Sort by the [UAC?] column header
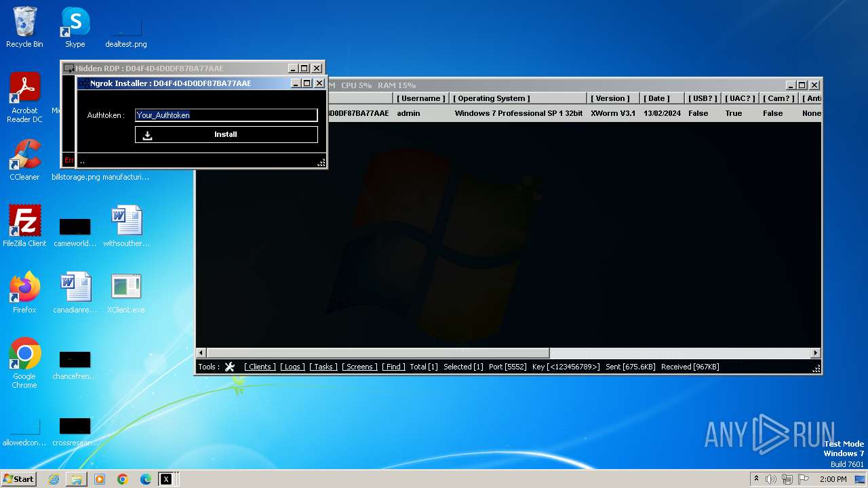 (x=740, y=98)
